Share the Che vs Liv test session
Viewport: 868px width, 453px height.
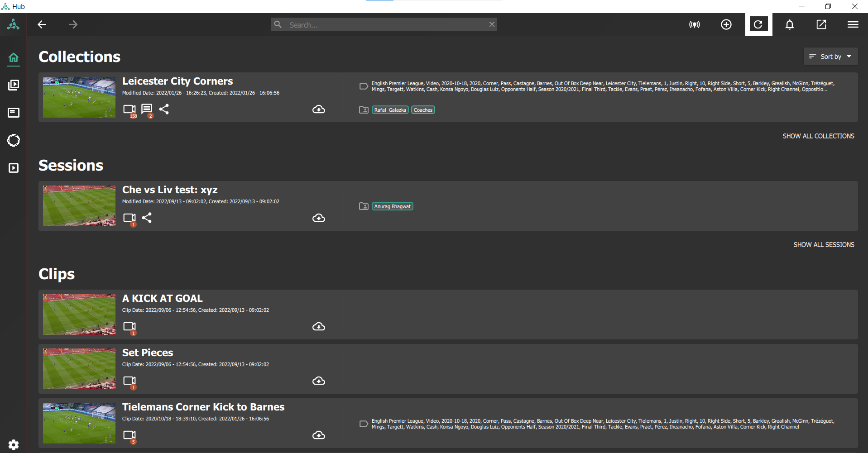(x=147, y=218)
